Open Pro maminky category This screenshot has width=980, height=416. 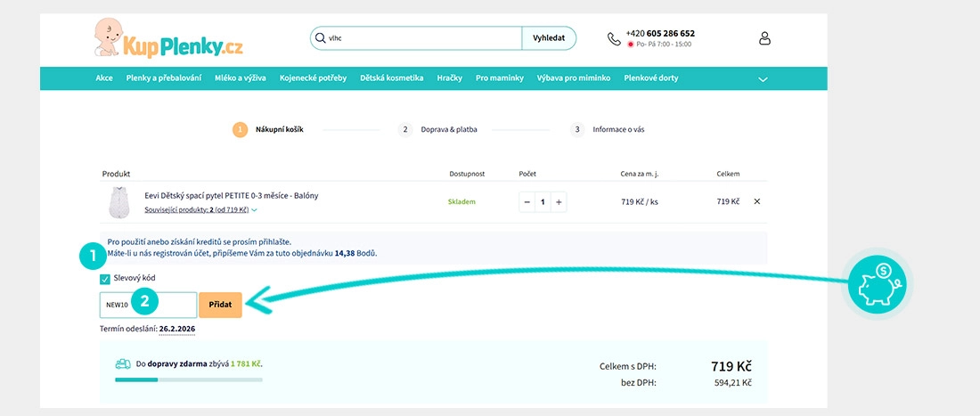pyautogui.click(x=500, y=78)
